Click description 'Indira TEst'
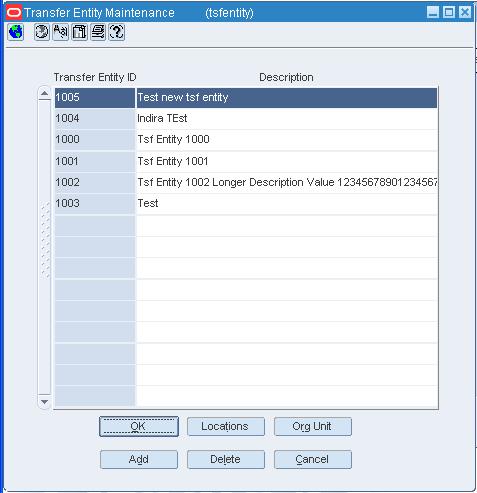Viewport: 477px width, 493px height. [x=287, y=119]
